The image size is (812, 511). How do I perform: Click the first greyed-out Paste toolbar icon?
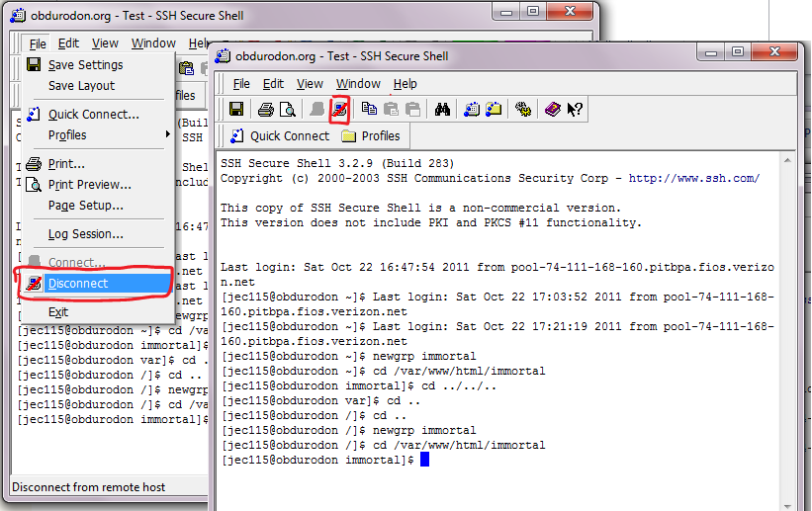coord(391,110)
